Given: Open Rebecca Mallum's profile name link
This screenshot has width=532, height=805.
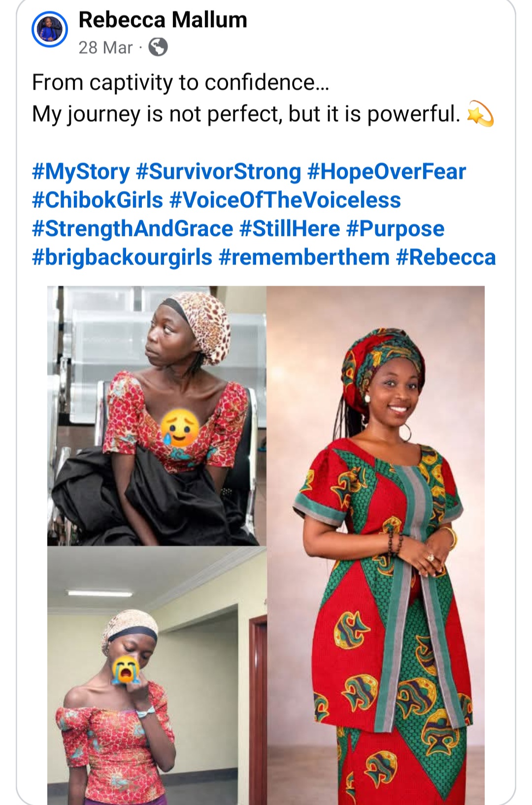Looking at the screenshot, I should (x=163, y=20).
